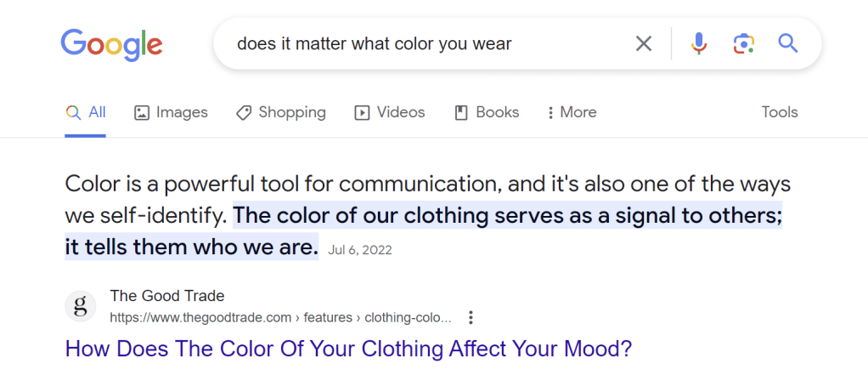The width and height of the screenshot is (868, 375).
Task: Select the All results tab
Action: coord(86,112)
